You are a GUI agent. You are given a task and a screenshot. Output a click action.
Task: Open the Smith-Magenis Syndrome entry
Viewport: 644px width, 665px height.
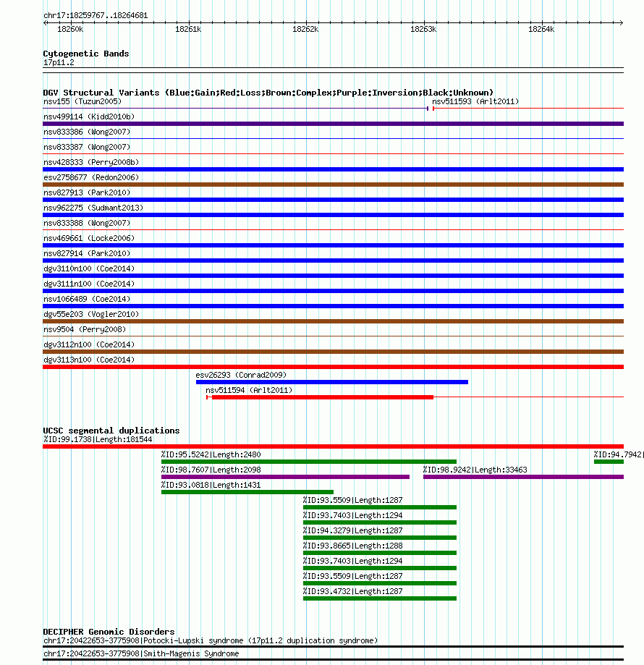coord(141,653)
